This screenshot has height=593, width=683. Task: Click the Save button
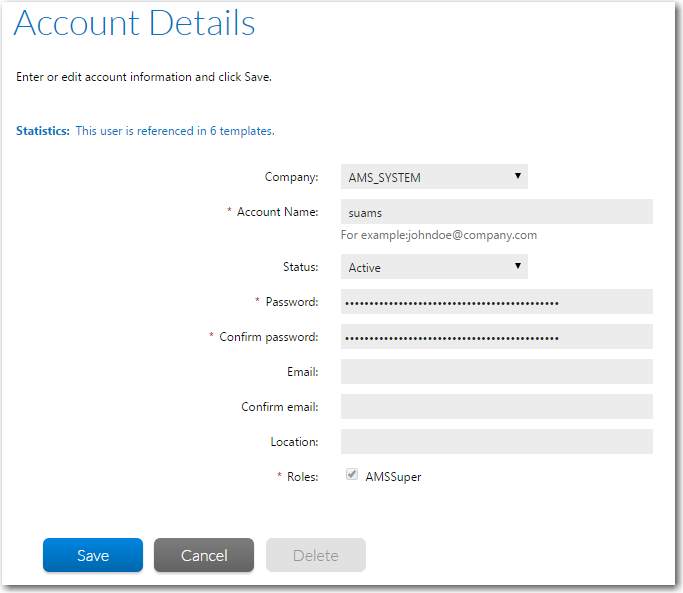click(93, 555)
